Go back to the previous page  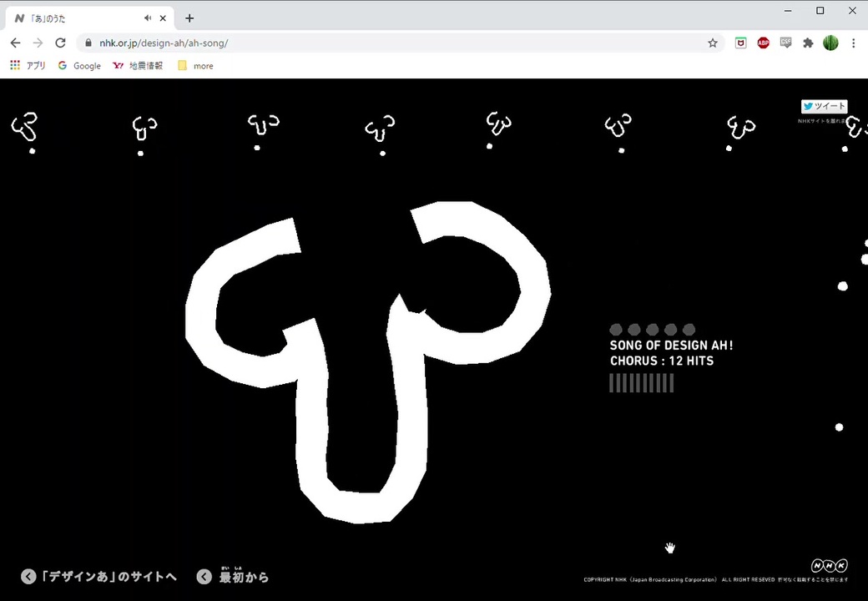tap(16, 43)
